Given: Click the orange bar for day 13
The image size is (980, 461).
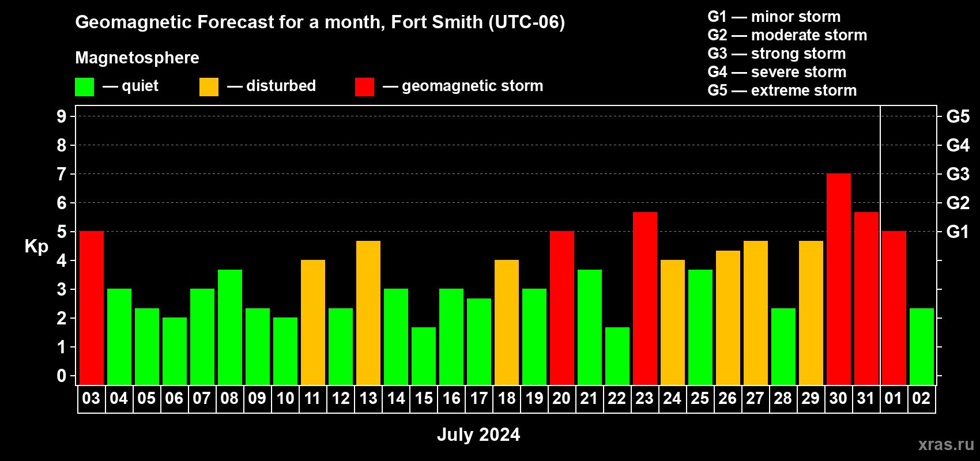Looking at the screenshot, I should (368, 313).
